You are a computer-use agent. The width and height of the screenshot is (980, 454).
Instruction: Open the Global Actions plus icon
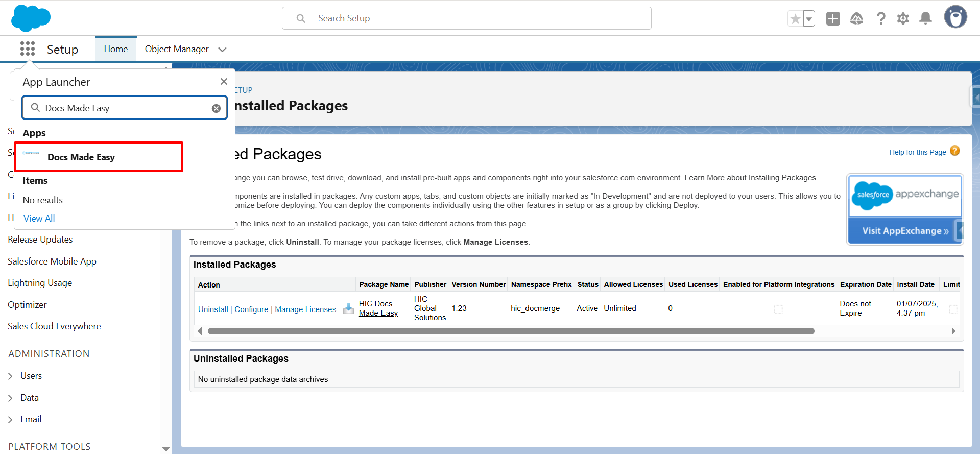(x=833, y=19)
